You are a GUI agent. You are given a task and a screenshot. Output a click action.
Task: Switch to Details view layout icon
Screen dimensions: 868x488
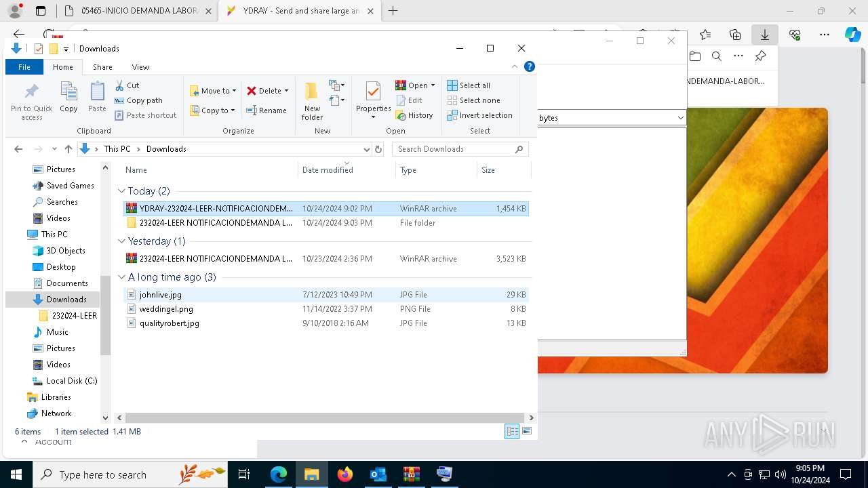512,431
